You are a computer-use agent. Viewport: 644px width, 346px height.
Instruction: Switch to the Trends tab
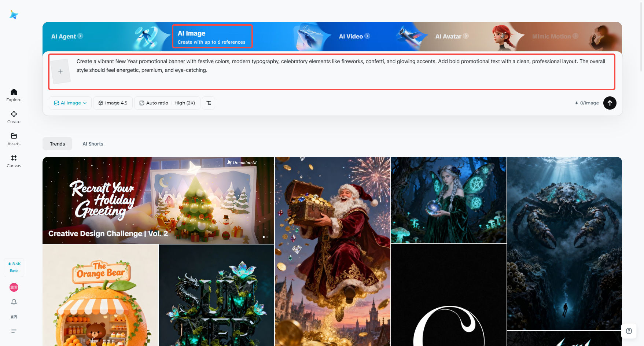pyautogui.click(x=58, y=144)
